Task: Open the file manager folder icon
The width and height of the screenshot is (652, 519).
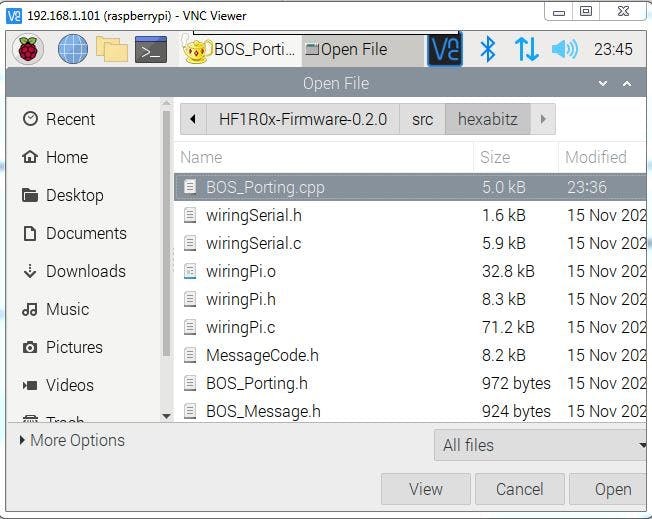Action: (111, 48)
